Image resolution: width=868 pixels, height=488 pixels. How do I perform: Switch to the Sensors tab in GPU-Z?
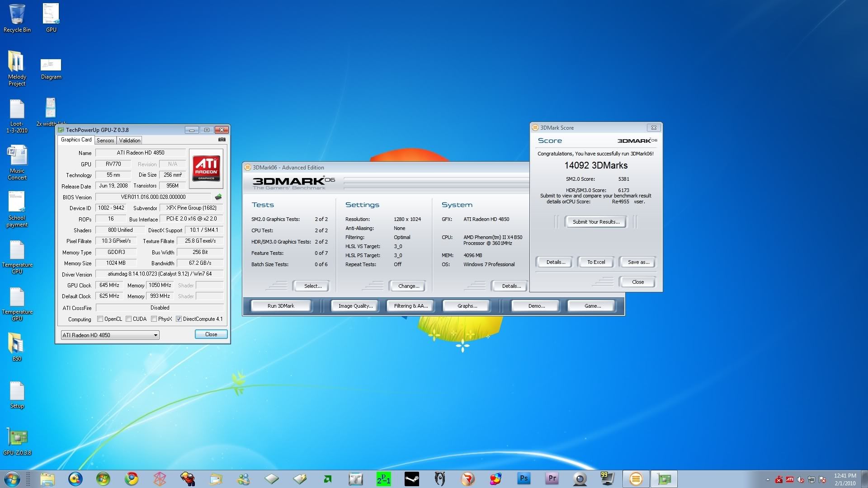105,141
